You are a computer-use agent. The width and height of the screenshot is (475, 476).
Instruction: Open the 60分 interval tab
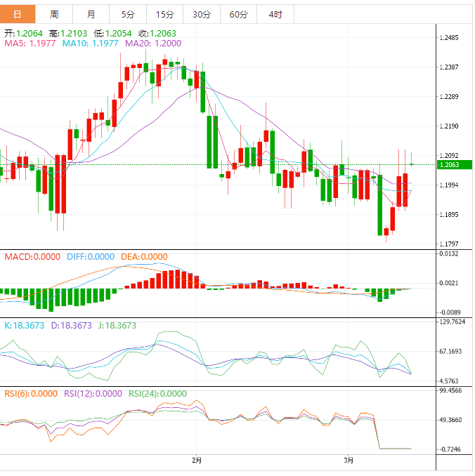[x=238, y=14]
